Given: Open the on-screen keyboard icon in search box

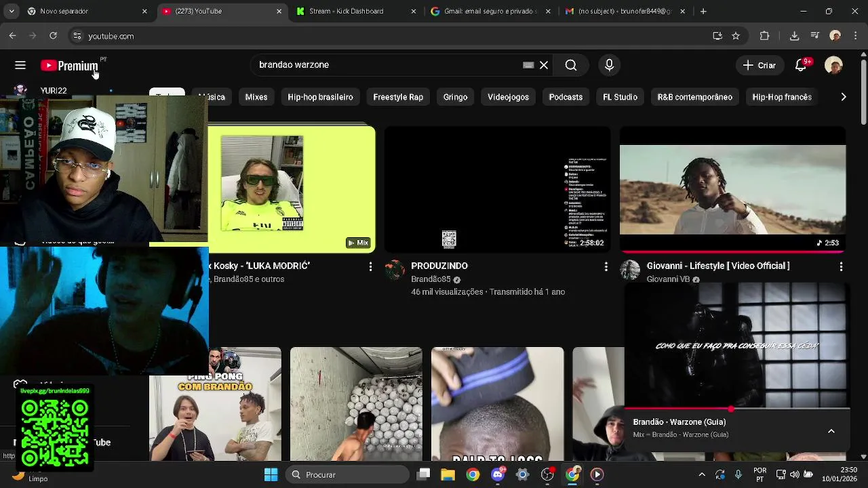Looking at the screenshot, I should [528, 65].
